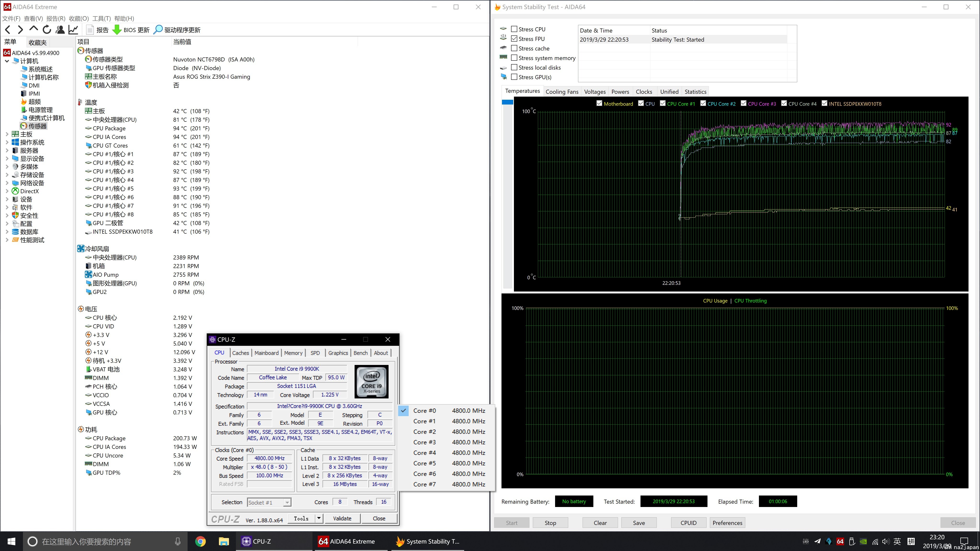Switch to 收藏夹 favorites tab

pyautogui.click(x=38, y=42)
